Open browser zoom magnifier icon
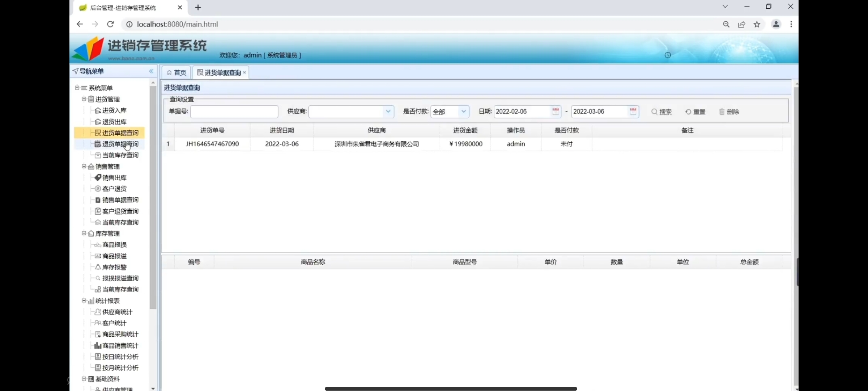 click(726, 24)
